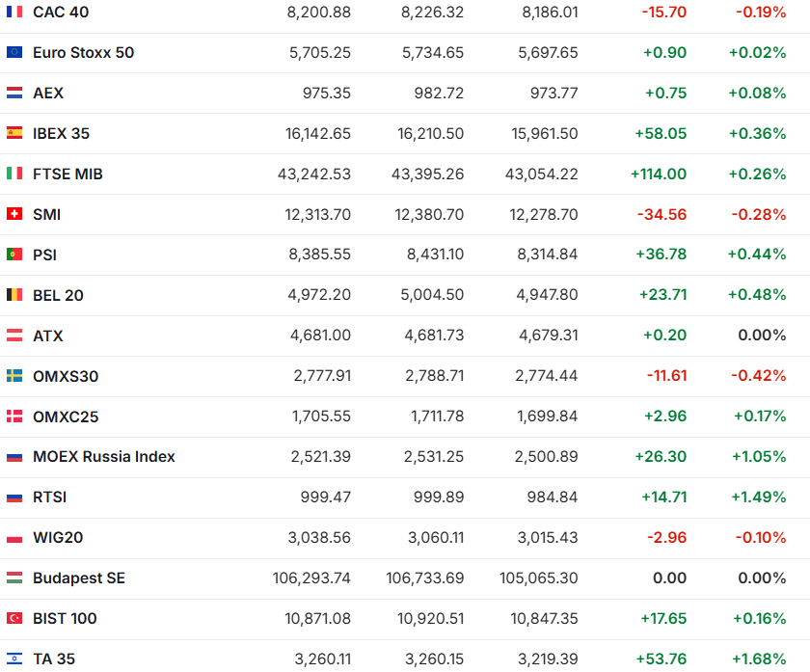Click the +1.68% change value for TA 35
The image size is (810, 672).
tap(758, 659)
